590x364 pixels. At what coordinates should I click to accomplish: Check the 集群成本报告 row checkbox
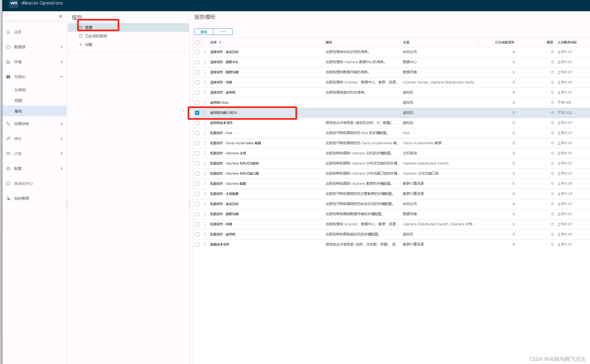[197, 245]
